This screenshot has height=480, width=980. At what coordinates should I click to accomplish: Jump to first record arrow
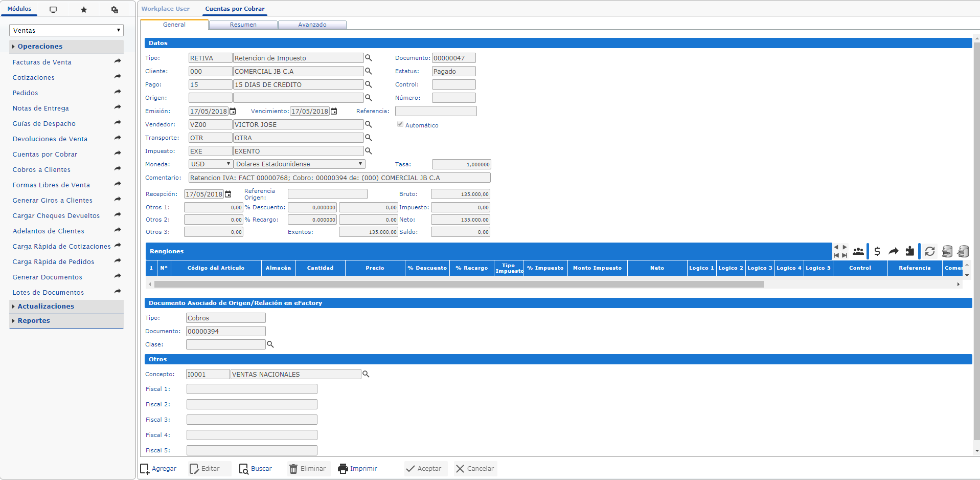[x=836, y=255]
